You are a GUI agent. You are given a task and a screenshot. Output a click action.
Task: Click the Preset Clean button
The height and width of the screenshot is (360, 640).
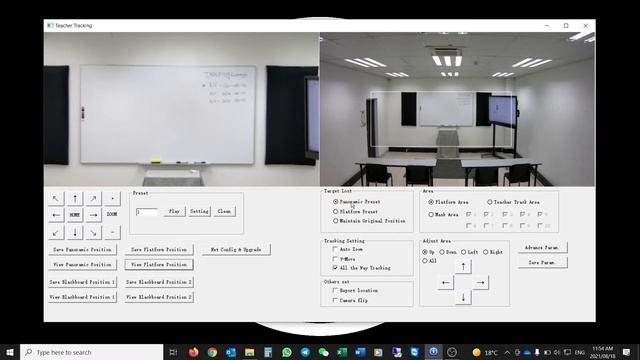pos(224,211)
